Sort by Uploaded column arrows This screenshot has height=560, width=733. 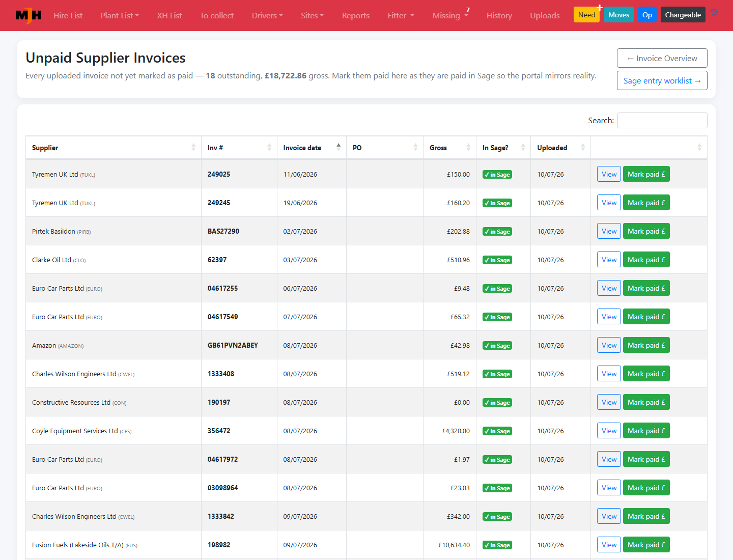tap(583, 148)
